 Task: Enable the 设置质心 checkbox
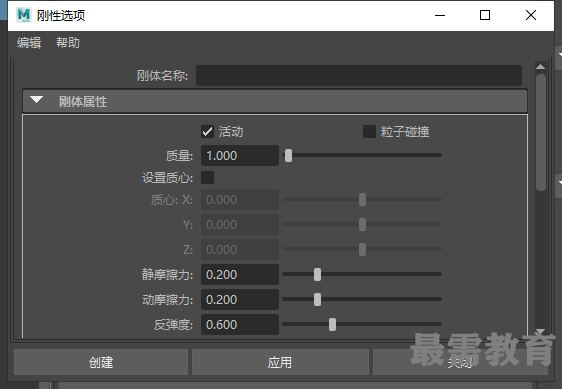tap(208, 177)
